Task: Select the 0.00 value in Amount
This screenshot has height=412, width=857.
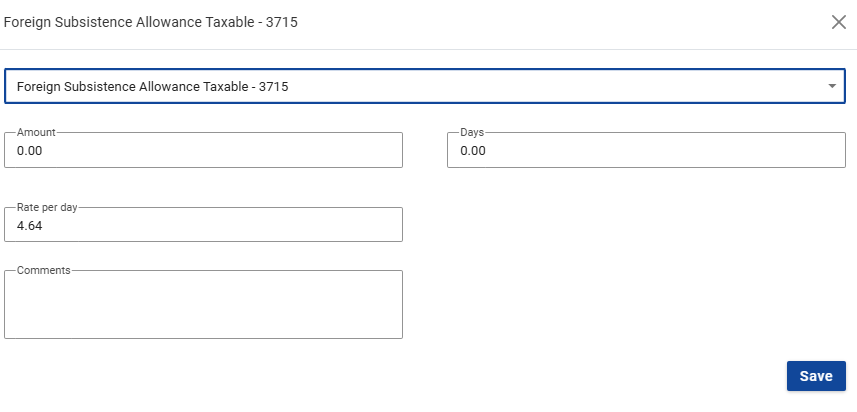Action: (30, 151)
